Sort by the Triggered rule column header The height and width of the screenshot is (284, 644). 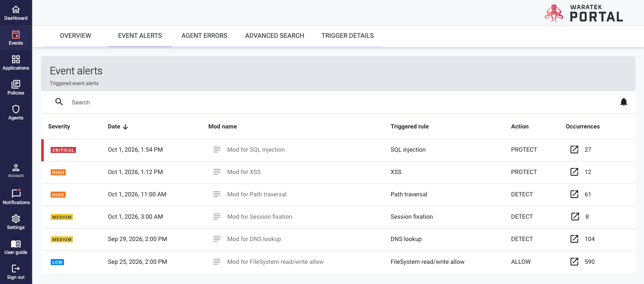click(x=410, y=126)
